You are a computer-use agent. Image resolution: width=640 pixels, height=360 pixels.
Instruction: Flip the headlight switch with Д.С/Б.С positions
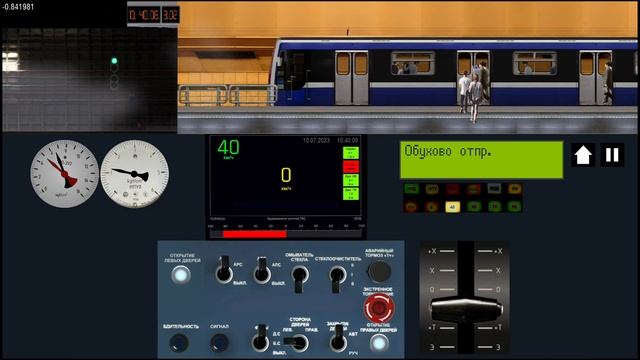[260, 338]
